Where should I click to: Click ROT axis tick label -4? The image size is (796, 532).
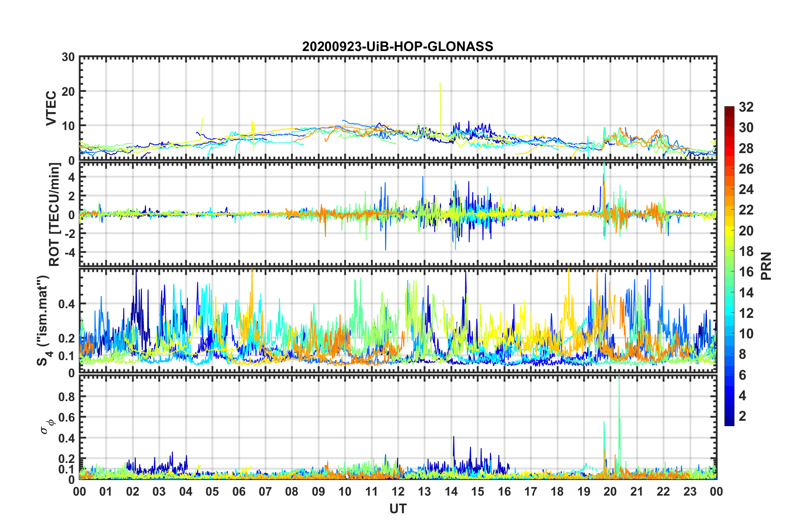click(x=70, y=252)
